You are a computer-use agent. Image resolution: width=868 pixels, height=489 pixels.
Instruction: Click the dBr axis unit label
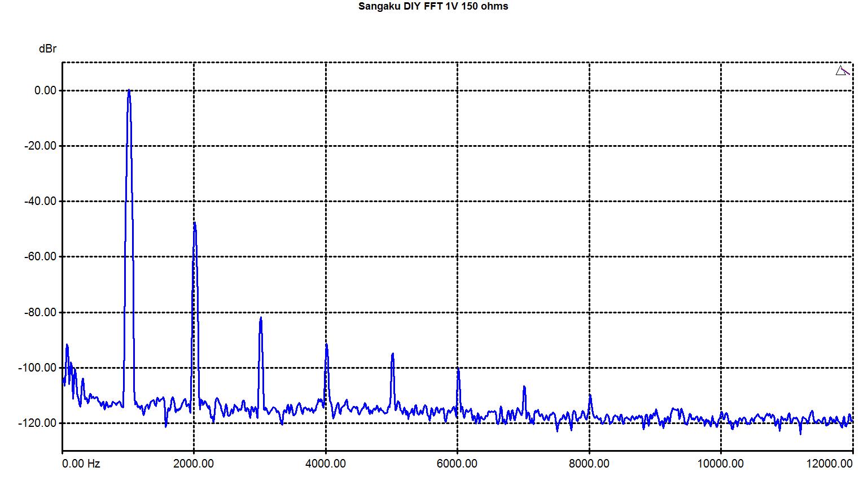[x=47, y=49]
